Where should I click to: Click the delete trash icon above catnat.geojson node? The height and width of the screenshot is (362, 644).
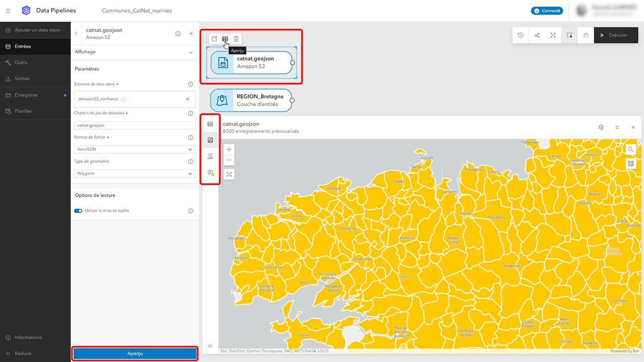click(x=236, y=39)
